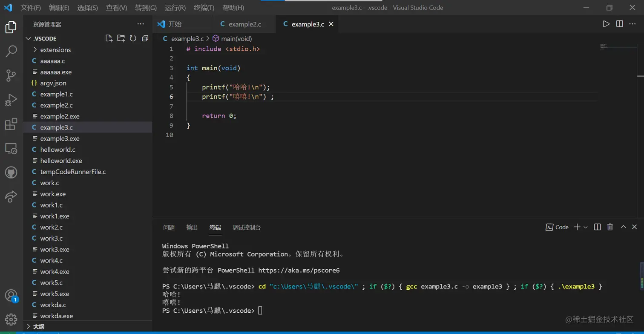Collapse all folders in explorer
The height and width of the screenshot is (334, 644).
145,38
